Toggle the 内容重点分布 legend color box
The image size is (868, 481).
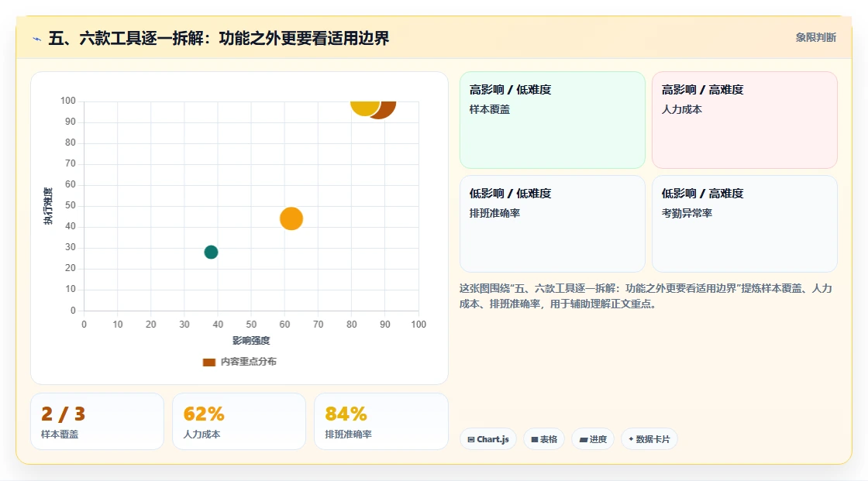point(208,362)
